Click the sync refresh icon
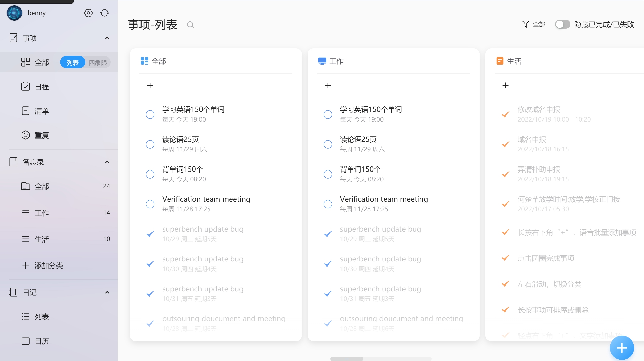 tap(105, 13)
